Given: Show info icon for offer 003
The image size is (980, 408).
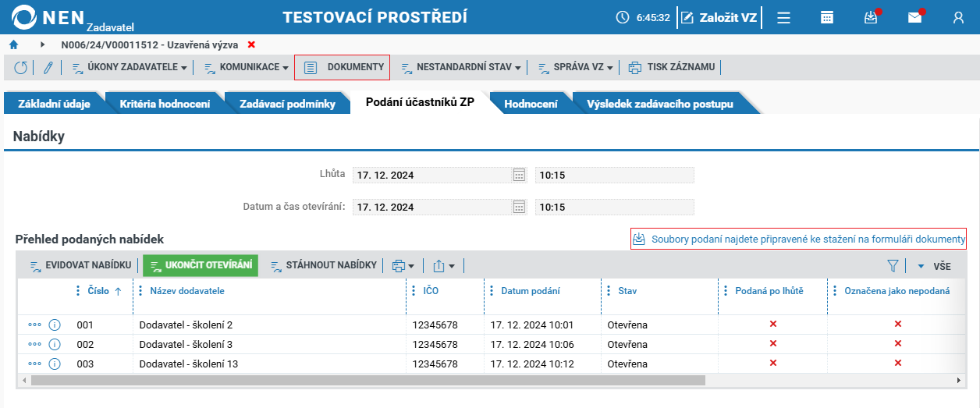Looking at the screenshot, I should [55, 364].
